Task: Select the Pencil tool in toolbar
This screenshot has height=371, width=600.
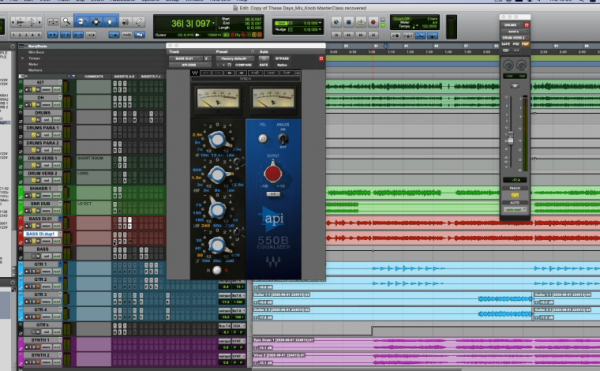Action: (x=139, y=22)
